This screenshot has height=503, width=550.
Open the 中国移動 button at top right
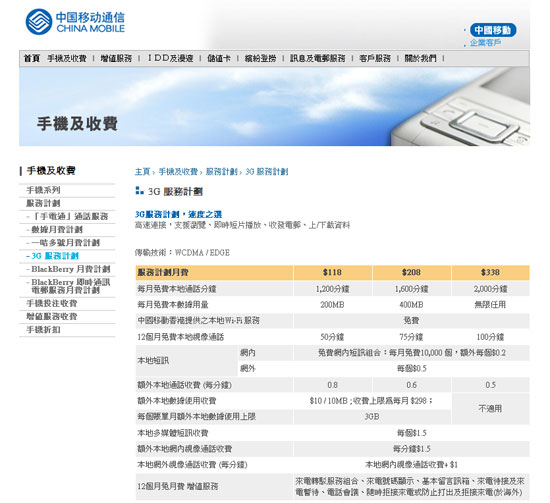(x=493, y=30)
